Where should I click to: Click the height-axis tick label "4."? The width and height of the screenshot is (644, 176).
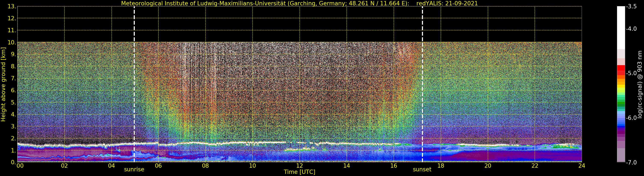click(13, 114)
